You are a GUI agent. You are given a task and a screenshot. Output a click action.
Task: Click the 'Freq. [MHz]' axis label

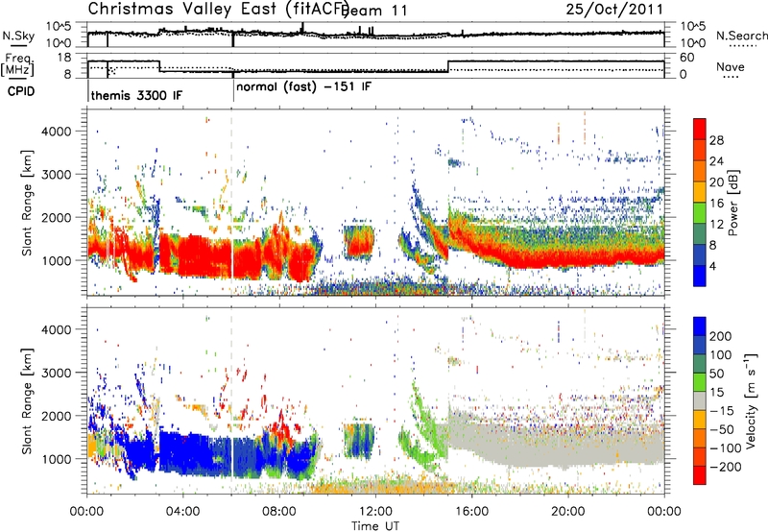coord(17,65)
